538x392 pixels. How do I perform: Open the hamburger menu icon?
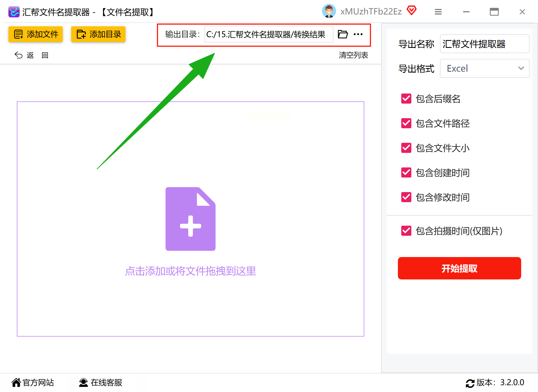coord(438,12)
